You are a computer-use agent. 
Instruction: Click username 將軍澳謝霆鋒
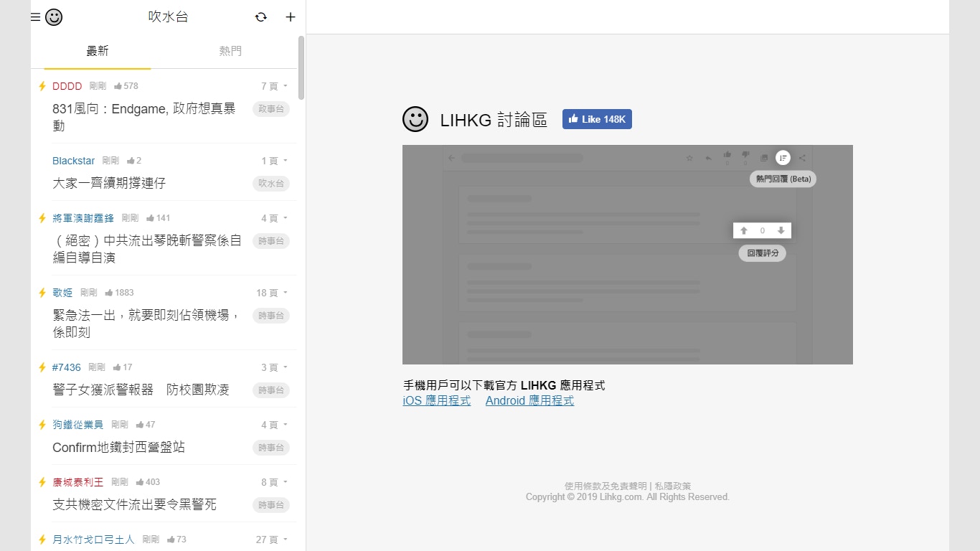pyautogui.click(x=83, y=218)
